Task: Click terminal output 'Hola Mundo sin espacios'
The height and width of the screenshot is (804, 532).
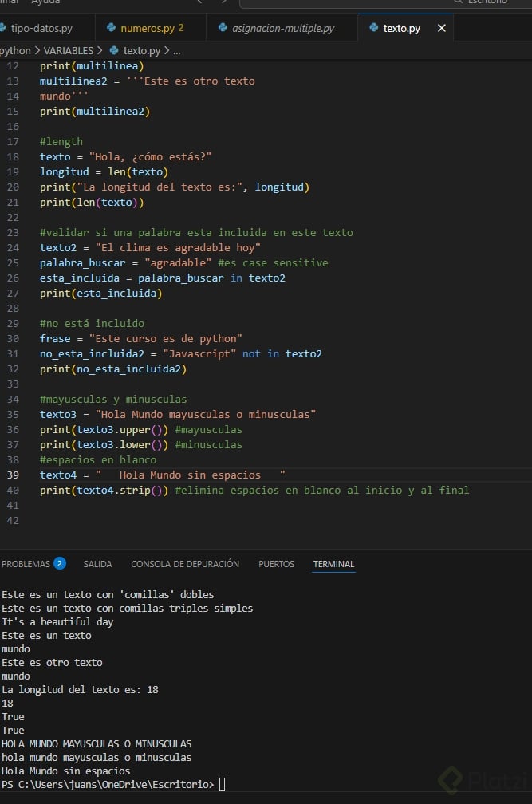Action: (65, 771)
